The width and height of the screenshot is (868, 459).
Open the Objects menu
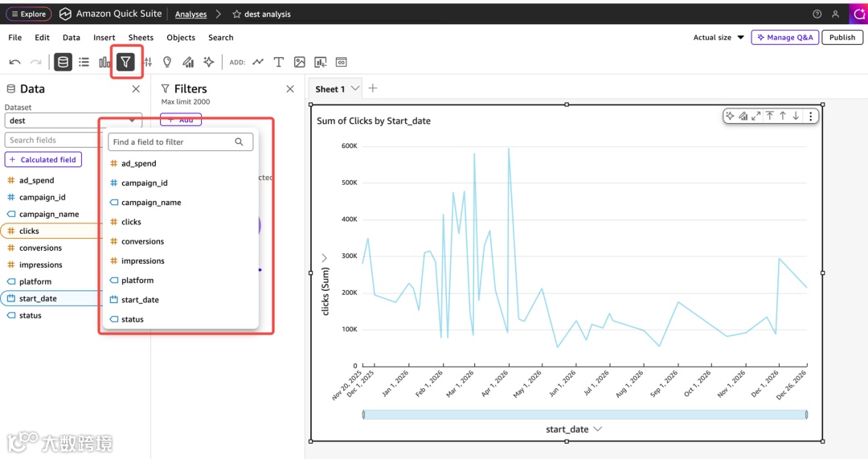[181, 37]
